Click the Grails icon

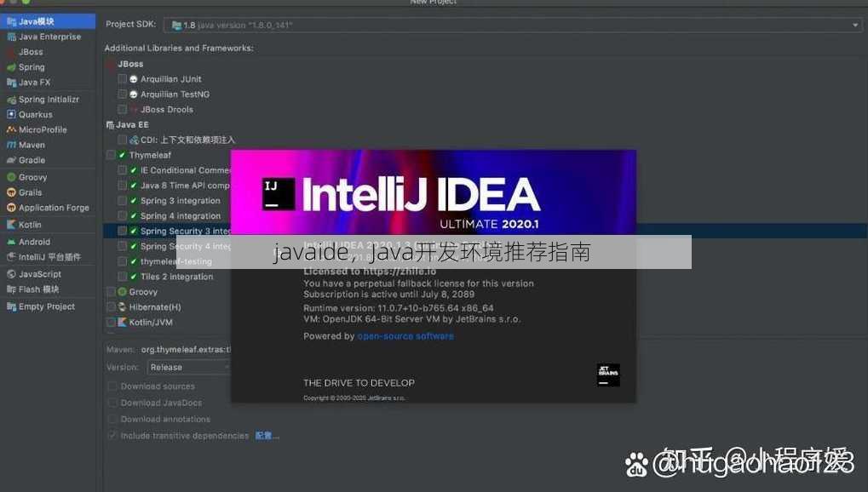tap(11, 192)
